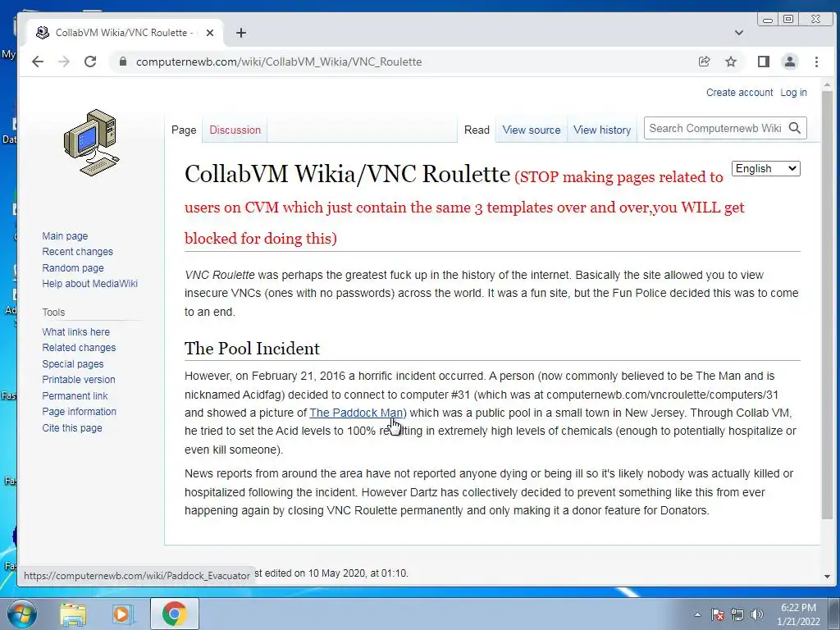Click The Pool Incident heading
The image size is (840, 630).
tap(252, 348)
